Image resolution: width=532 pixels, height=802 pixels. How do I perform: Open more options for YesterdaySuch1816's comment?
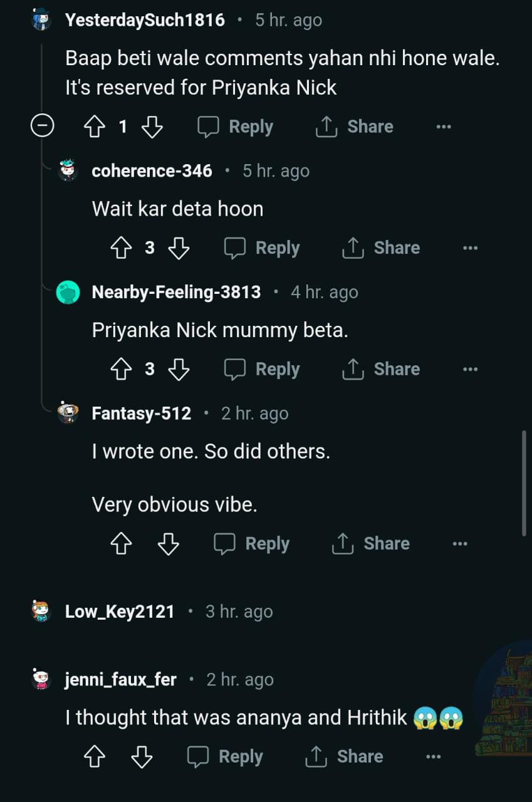(x=444, y=127)
